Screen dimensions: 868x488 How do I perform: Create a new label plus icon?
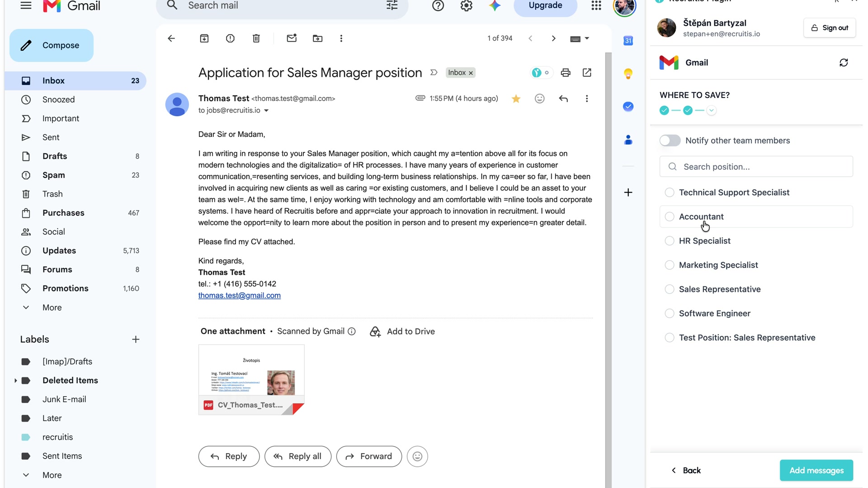[136, 339]
